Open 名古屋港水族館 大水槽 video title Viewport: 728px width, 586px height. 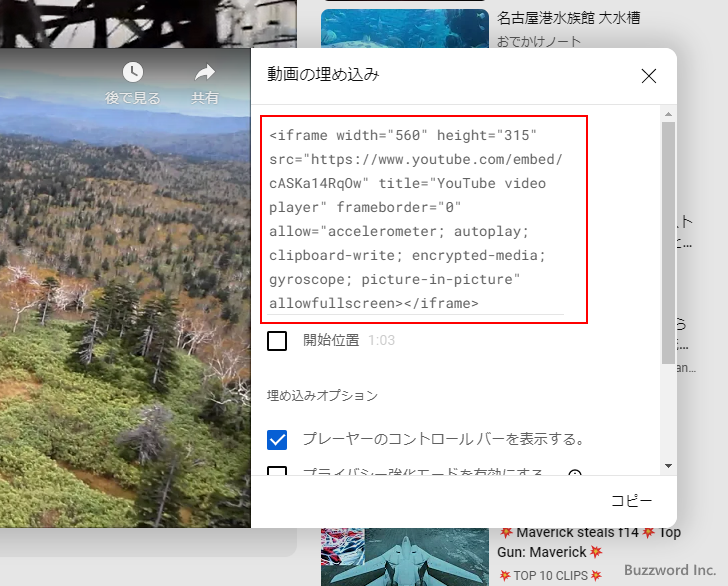[569, 18]
